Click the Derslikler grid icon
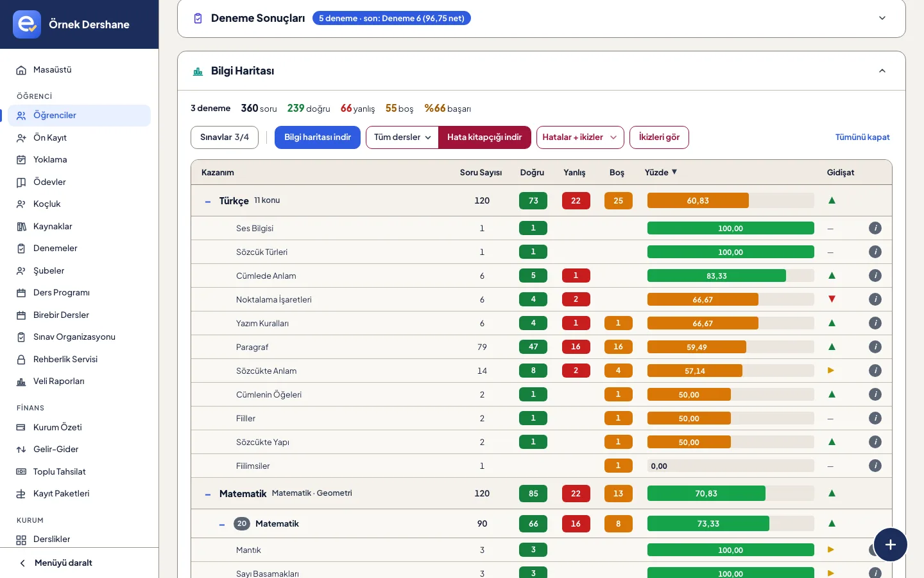The image size is (924, 578). (x=21, y=539)
